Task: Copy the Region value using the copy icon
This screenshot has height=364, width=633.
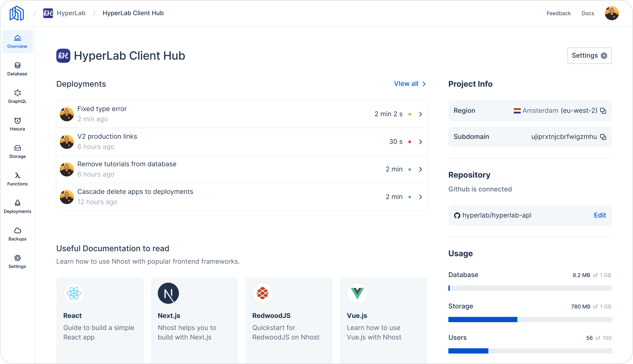Action: tap(603, 111)
